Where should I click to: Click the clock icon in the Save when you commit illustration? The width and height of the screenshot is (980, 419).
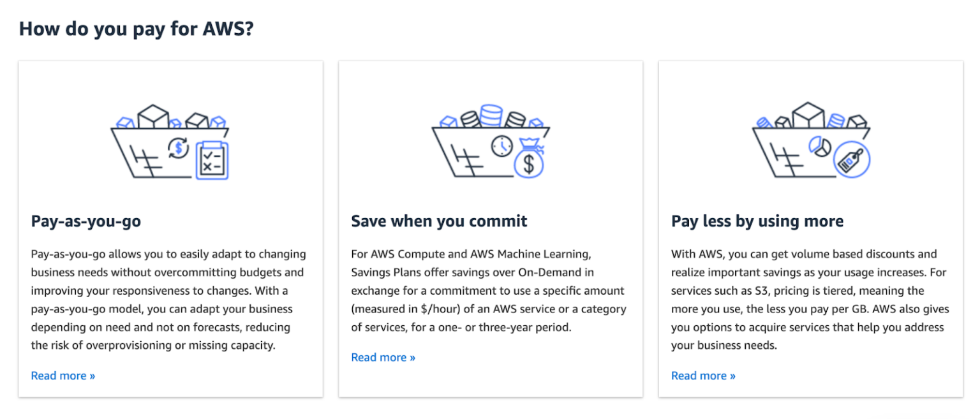coord(501,145)
